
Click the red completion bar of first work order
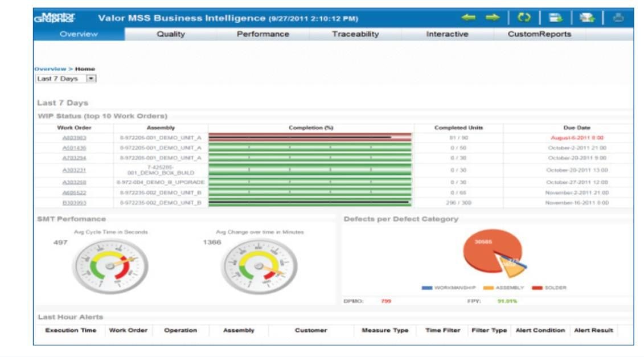pyautogui.click(x=310, y=137)
